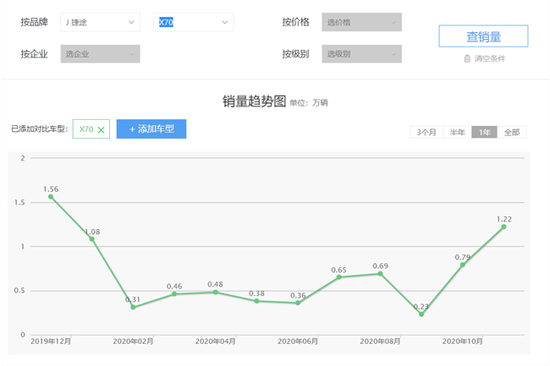This screenshot has height=366, width=550.
Task: Click the 0.31 data point for 2020年02月
Action: point(133,307)
